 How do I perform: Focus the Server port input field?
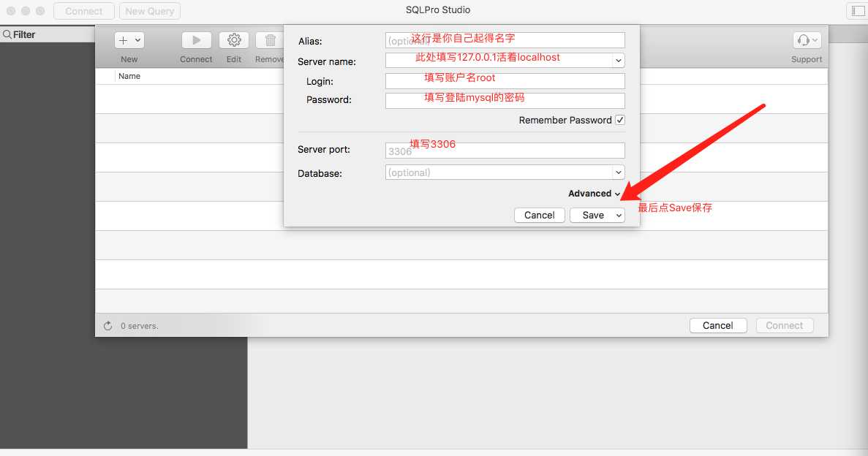505,151
